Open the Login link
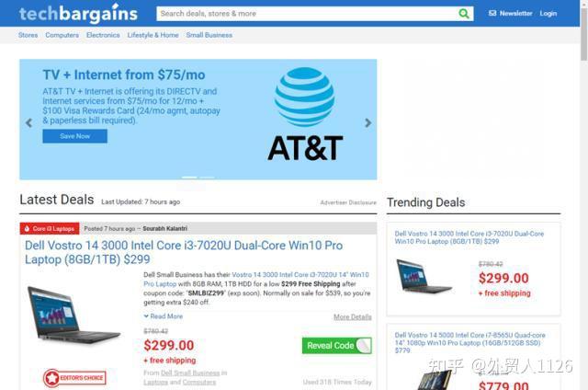This screenshot has width=588, height=390. pyautogui.click(x=548, y=14)
